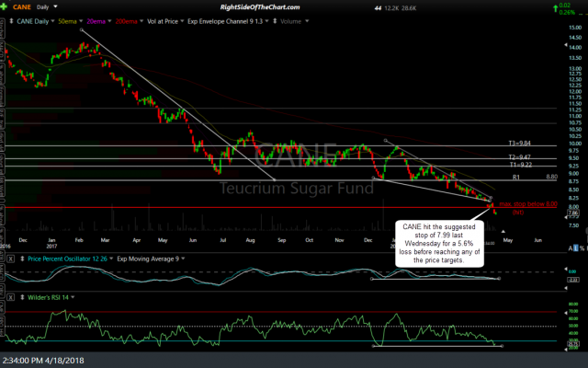Click the move handle beside CANE Daily
The image size is (588, 368).
(11, 21)
